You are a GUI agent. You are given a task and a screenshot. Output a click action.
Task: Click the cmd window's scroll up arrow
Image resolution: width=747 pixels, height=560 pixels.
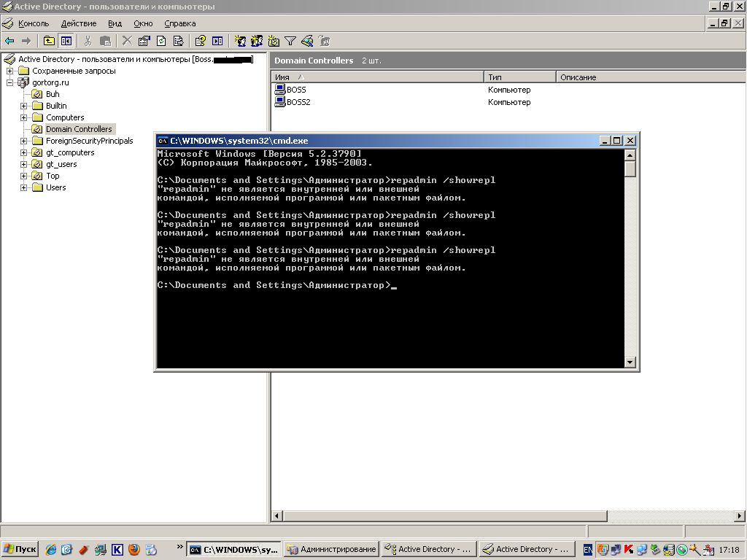pyautogui.click(x=630, y=155)
